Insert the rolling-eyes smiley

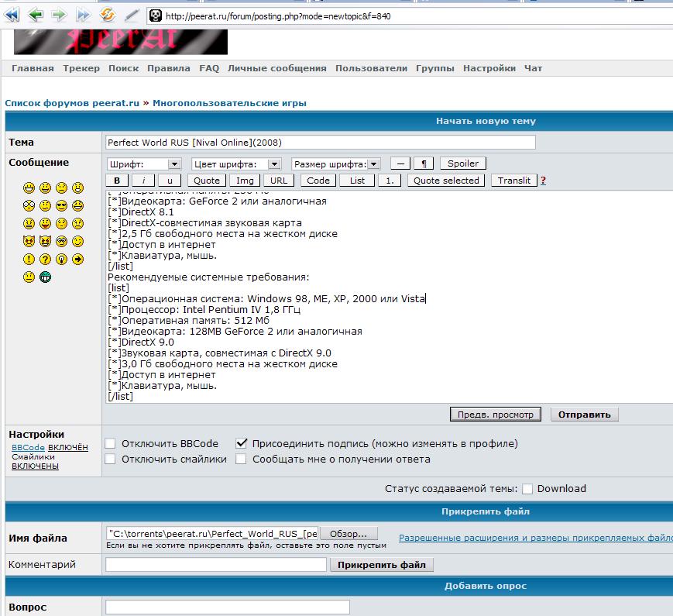pos(61,242)
